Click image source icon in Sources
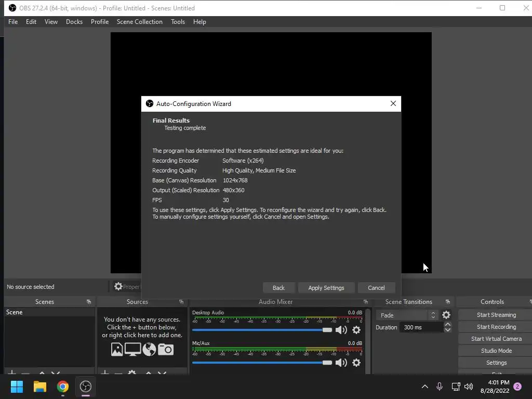Viewport: 532px width, 399px height. click(x=117, y=350)
